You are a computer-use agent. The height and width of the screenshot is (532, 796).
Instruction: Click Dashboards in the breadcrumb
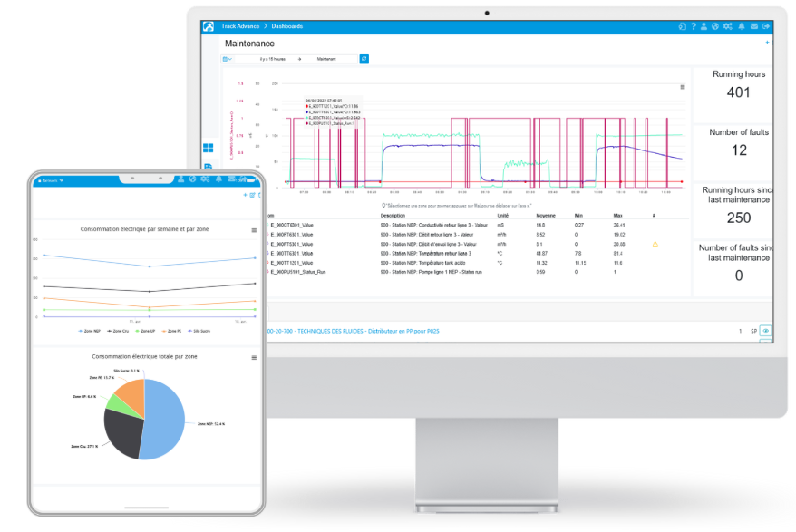(x=286, y=26)
